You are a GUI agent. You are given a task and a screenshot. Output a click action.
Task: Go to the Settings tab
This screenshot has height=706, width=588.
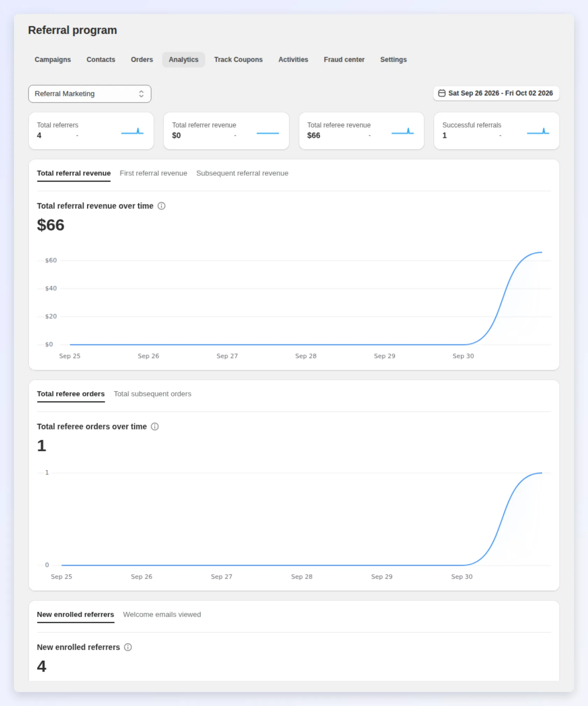click(x=393, y=60)
